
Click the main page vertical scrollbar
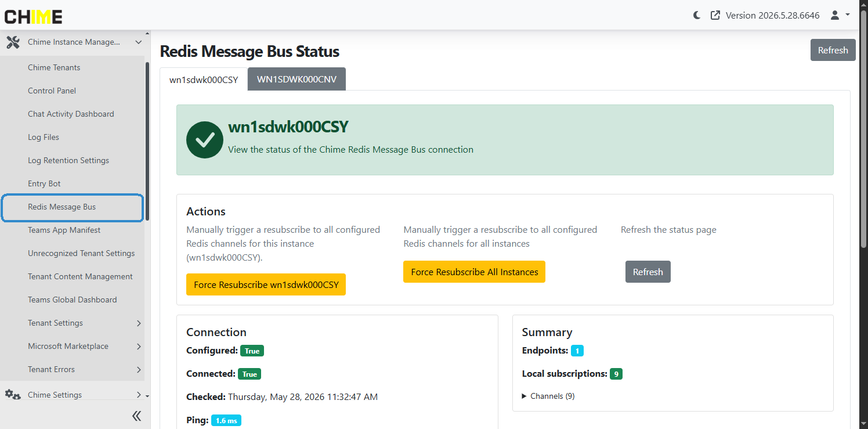[864, 128]
